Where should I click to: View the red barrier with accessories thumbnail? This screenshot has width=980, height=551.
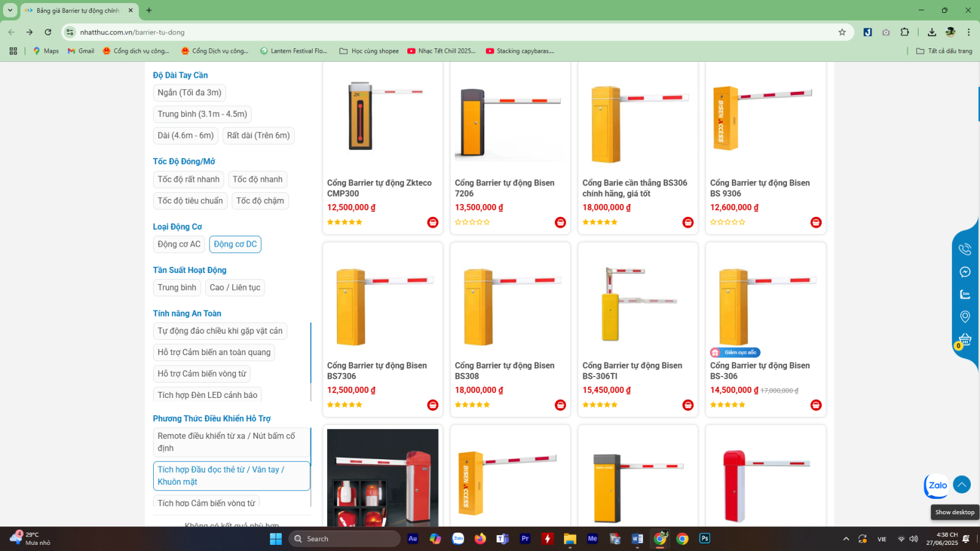click(383, 478)
